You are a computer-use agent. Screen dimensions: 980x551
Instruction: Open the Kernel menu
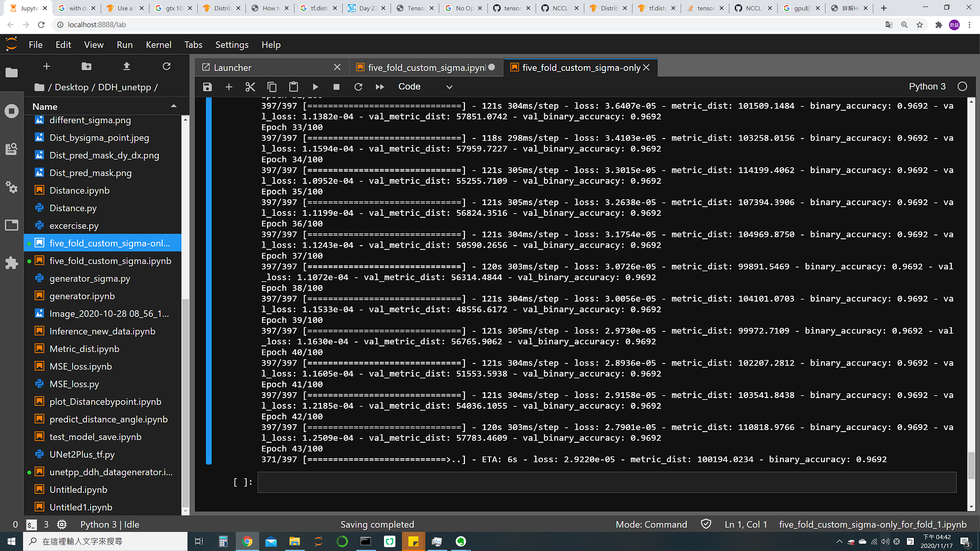click(x=158, y=45)
